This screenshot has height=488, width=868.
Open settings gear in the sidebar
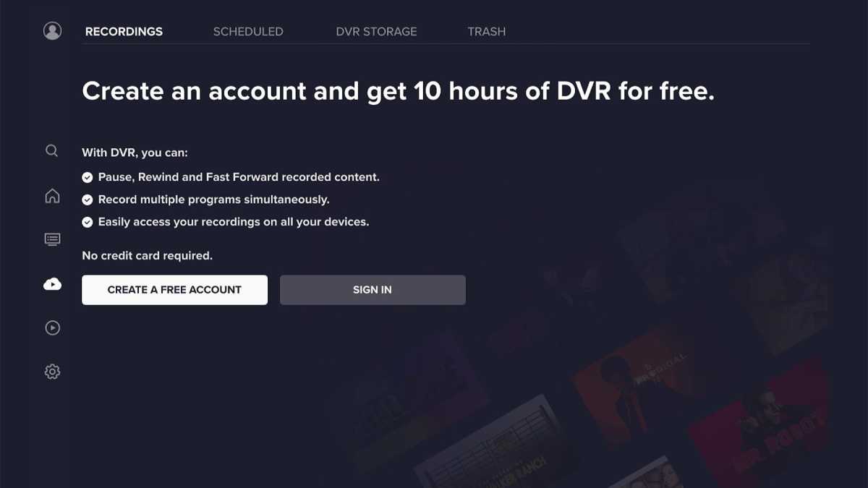[x=52, y=372]
